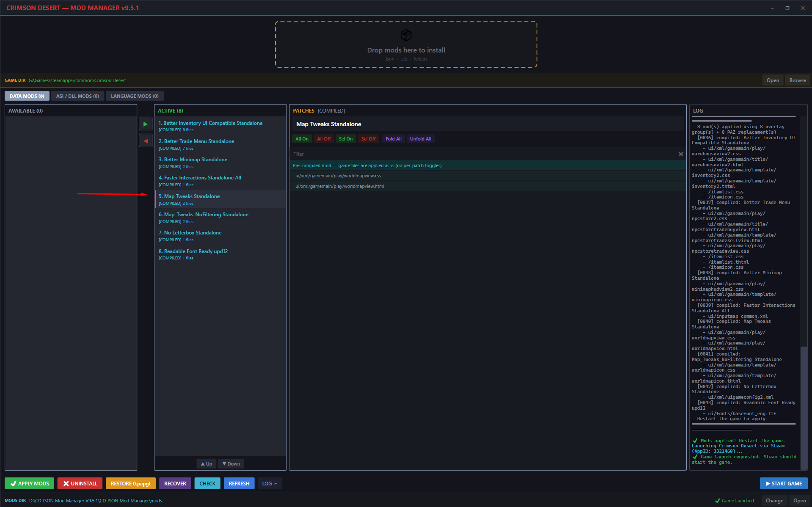Click the UNINSTALL button
The height and width of the screenshot is (507, 812).
coord(80,483)
